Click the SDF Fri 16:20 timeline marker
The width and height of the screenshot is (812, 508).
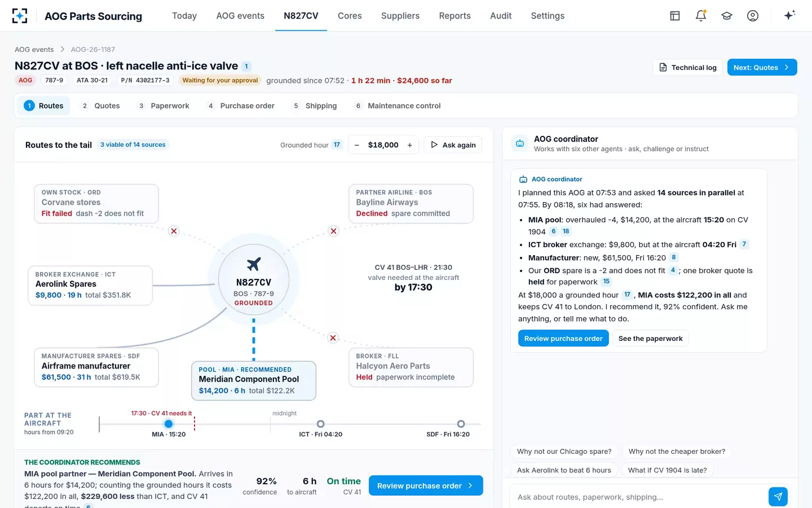pyautogui.click(x=461, y=424)
